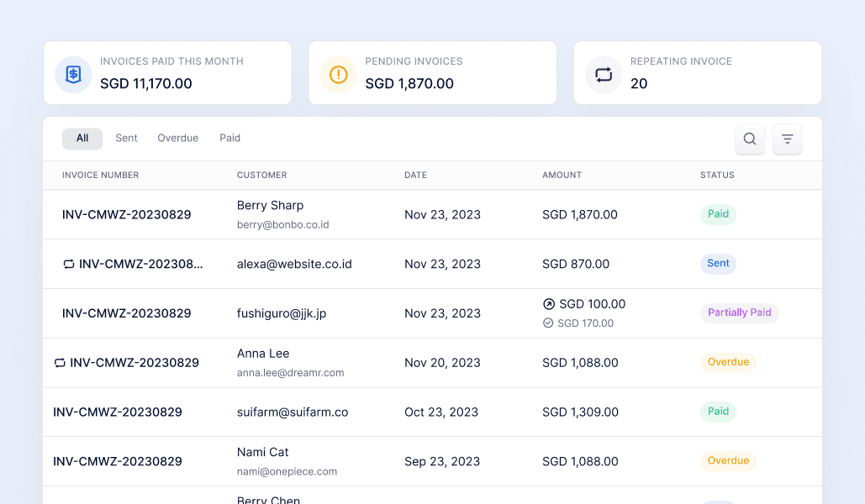The height and width of the screenshot is (504, 865).
Task: Click the Partially Paid status badge
Action: point(739,312)
